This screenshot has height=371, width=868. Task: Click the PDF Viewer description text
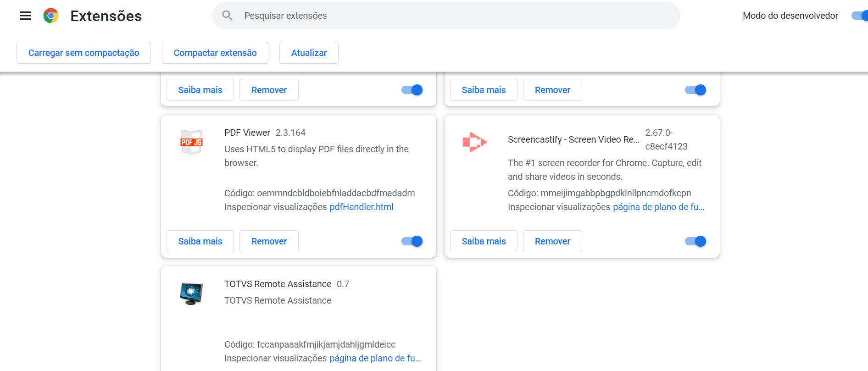pyautogui.click(x=317, y=156)
